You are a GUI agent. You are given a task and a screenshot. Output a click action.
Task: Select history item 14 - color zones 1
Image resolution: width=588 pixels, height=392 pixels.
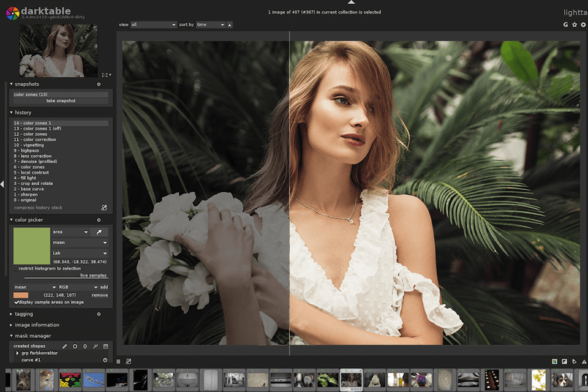[x=61, y=123]
